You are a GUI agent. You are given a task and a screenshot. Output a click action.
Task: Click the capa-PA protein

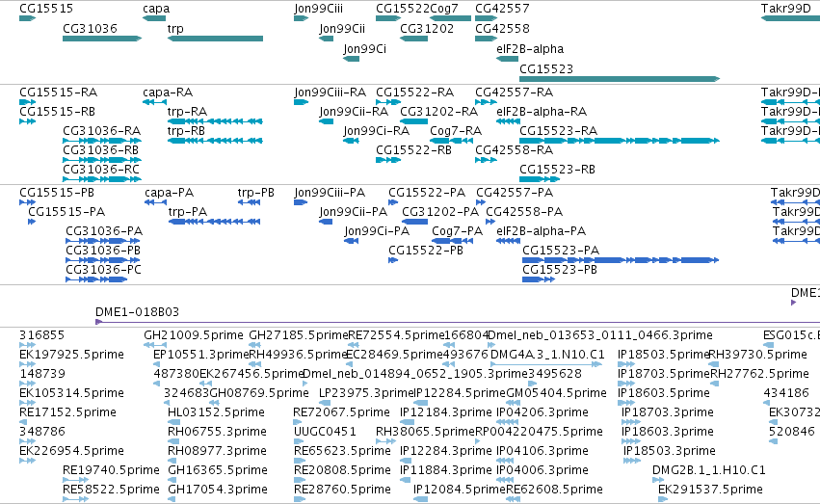155,202
